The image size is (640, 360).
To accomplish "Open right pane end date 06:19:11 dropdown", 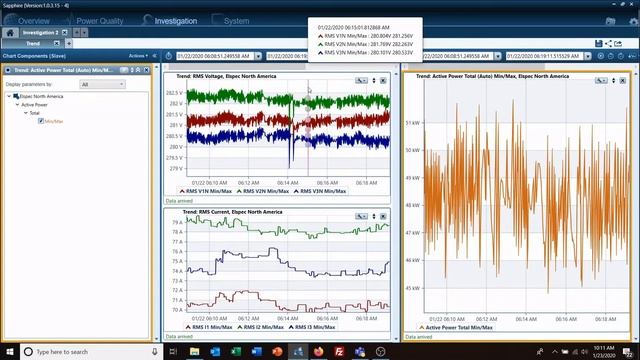I will [x=587, y=56].
